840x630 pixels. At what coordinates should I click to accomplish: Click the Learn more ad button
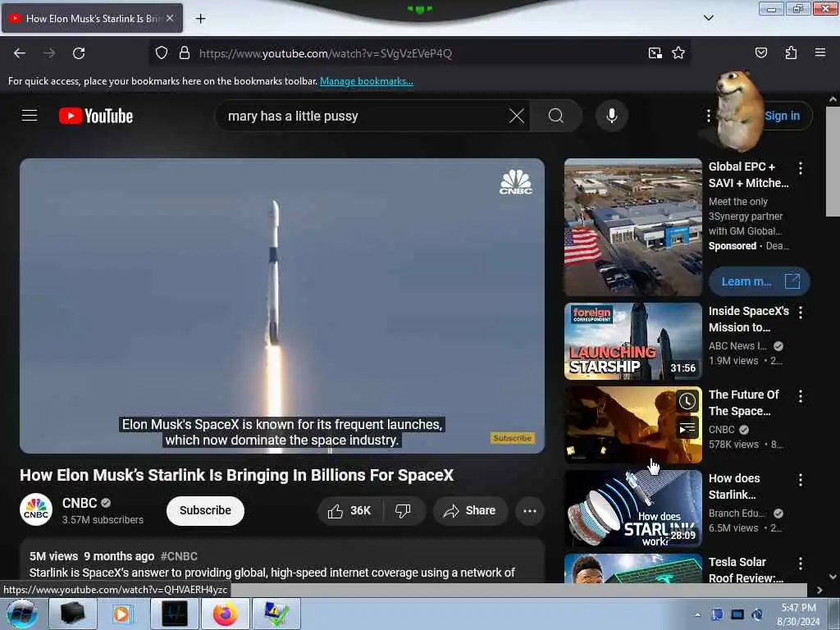click(759, 281)
